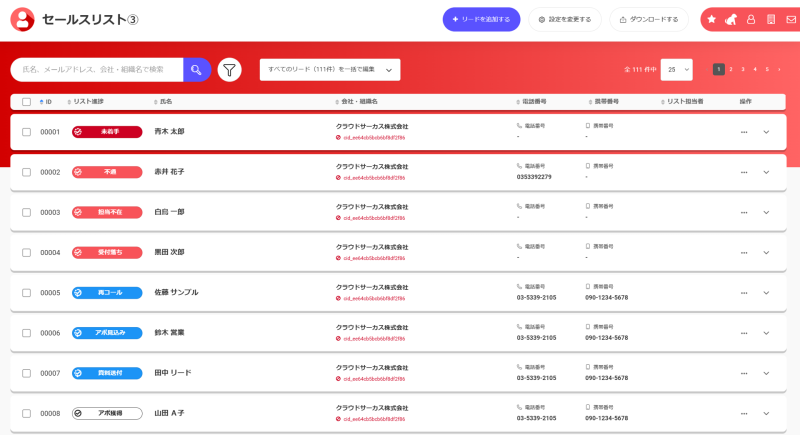
Task: Focus the name/email/company search field
Action: (97, 70)
